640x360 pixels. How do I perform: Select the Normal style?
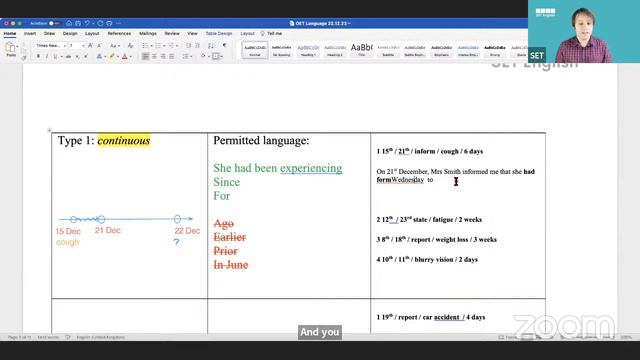(255, 50)
